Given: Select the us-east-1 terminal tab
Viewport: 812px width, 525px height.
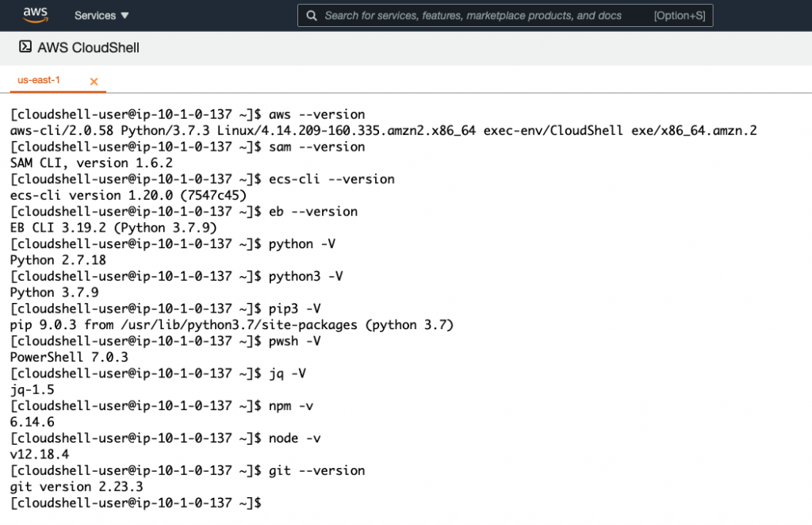Looking at the screenshot, I should pos(39,80).
